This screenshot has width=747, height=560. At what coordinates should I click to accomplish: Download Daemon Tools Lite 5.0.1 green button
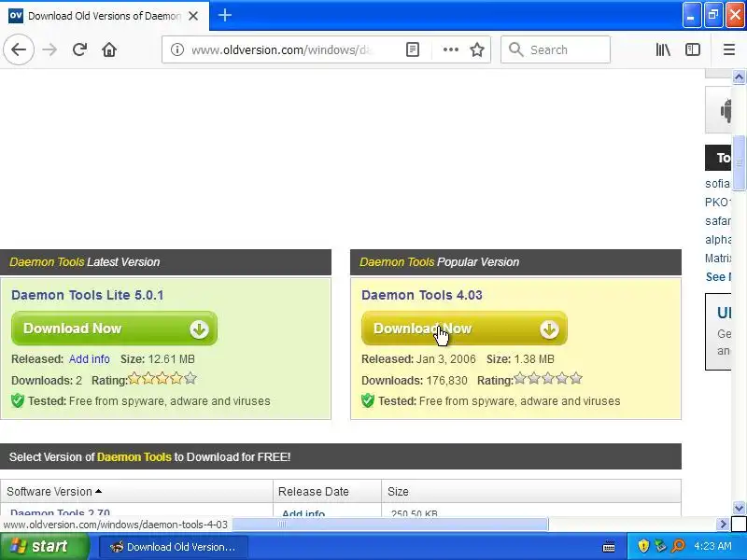(x=114, y=329)
